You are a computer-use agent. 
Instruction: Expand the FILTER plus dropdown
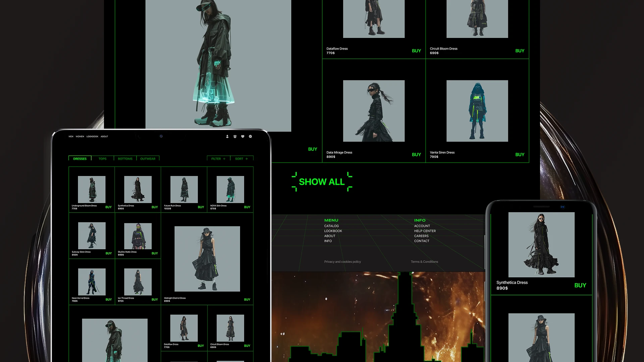click(218, 159)
